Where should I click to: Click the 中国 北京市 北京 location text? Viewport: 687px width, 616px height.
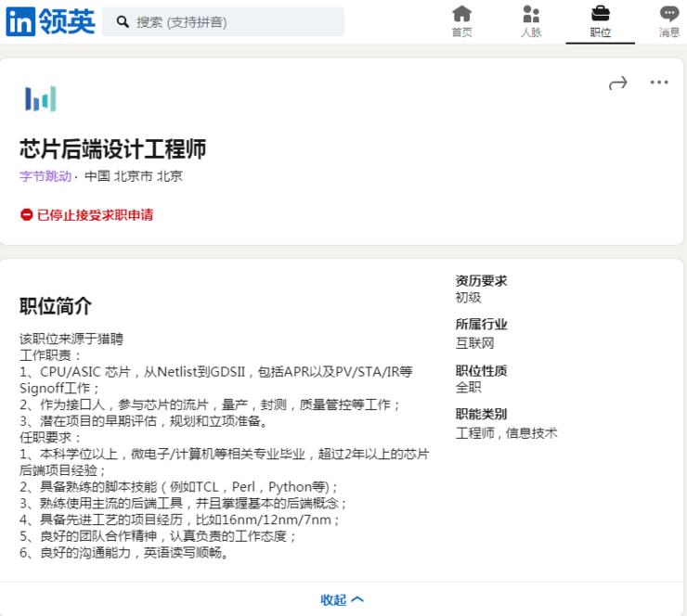134,176
